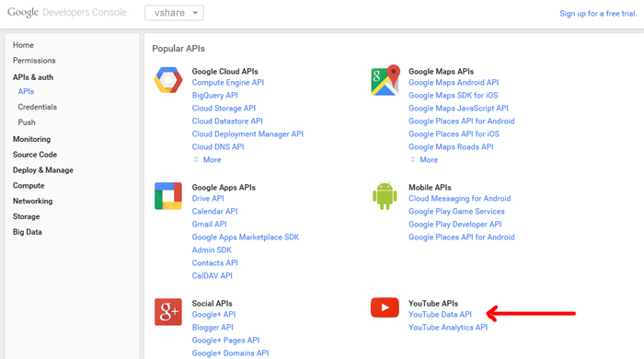The height and width of the screenshot is (359, 644).
Task: Open Calendar API link
Action: 214,212
